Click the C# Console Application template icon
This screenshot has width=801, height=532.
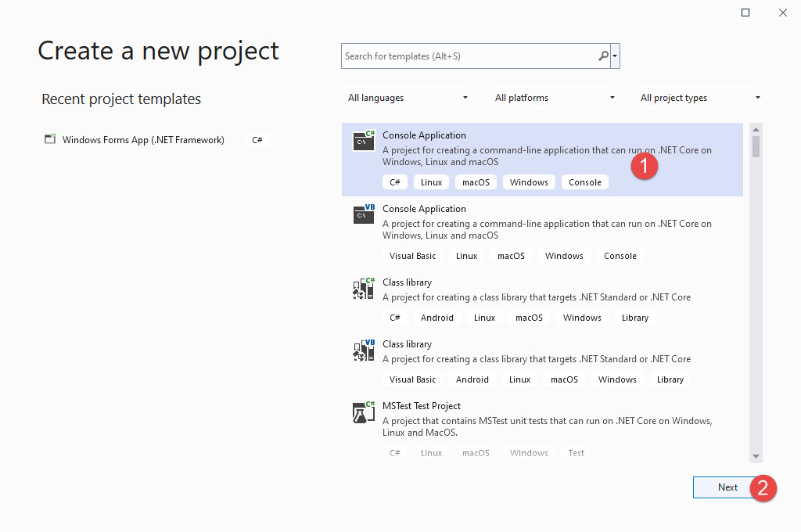363,141
